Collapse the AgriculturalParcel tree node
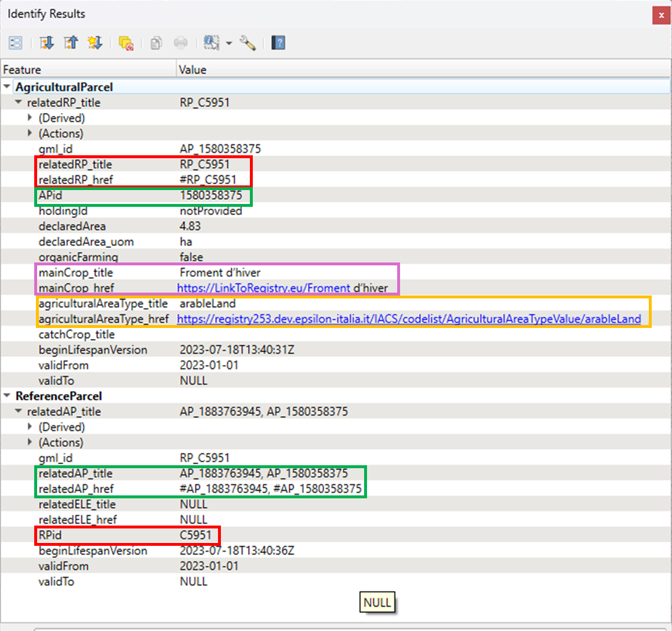Viewport: 672px width, 631px height. tap(7, 87)
